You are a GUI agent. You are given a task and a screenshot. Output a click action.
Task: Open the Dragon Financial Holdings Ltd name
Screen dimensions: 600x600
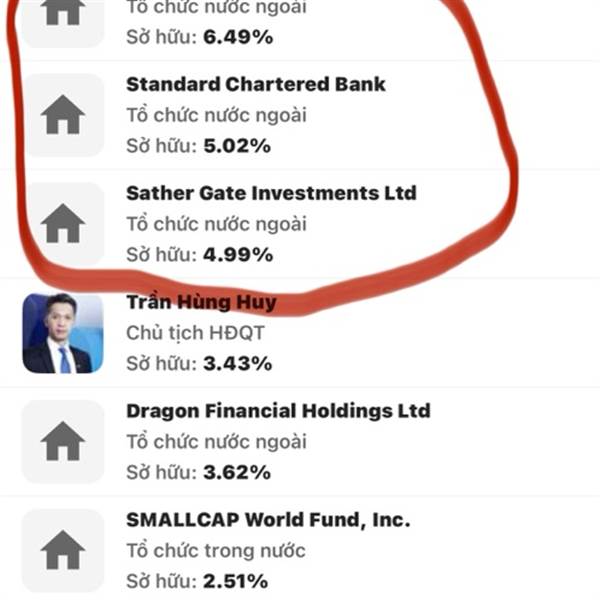click(278, 411)
